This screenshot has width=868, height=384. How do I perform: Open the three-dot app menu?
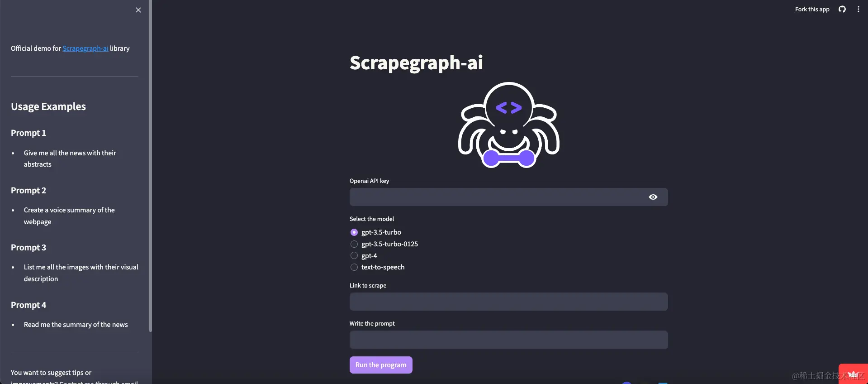(x=859, y=9)
